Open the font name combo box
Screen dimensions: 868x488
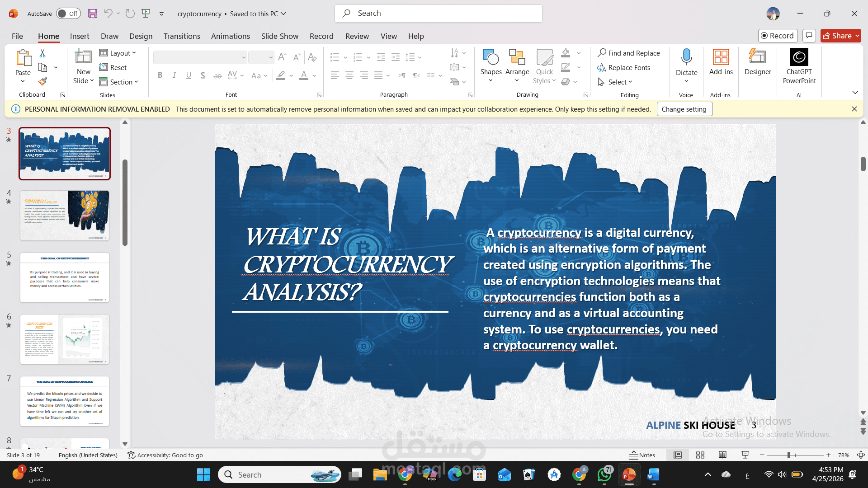pos(200,57)
